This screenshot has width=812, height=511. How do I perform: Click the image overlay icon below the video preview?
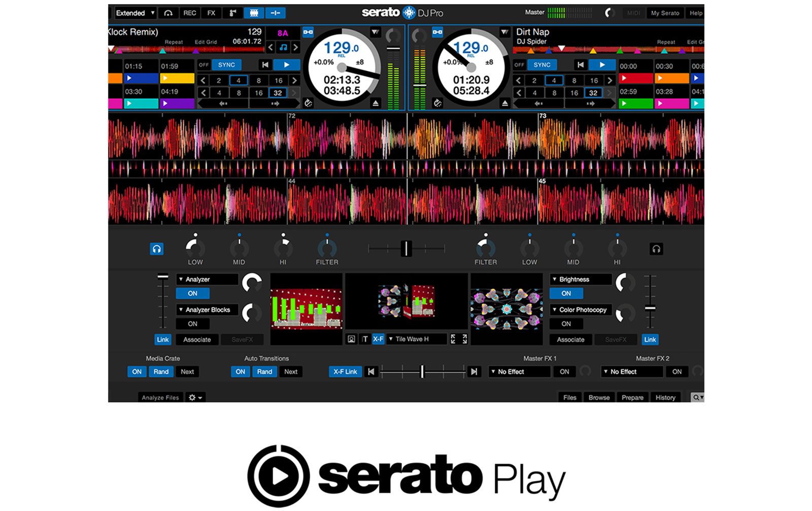point(351,339)
